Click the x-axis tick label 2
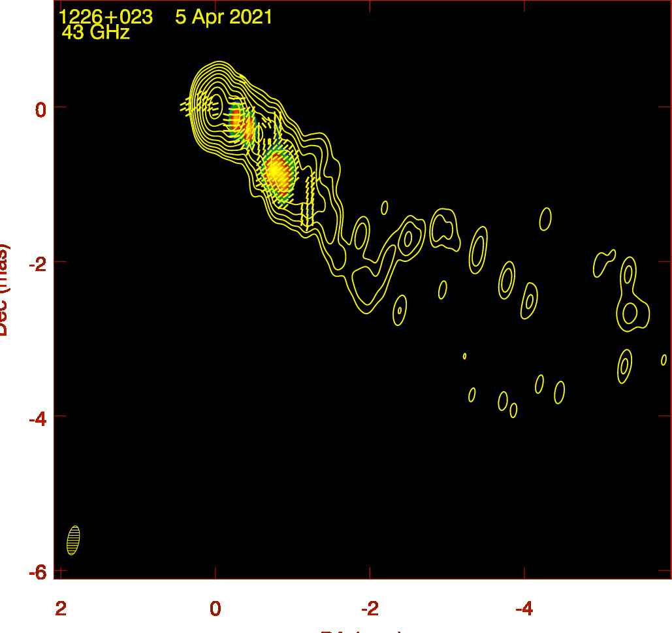 (61, 608)
